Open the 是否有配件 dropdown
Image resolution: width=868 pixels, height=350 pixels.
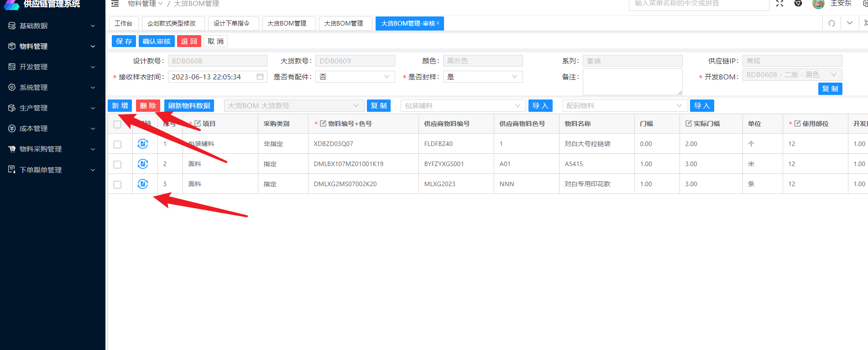coord(355,77)
